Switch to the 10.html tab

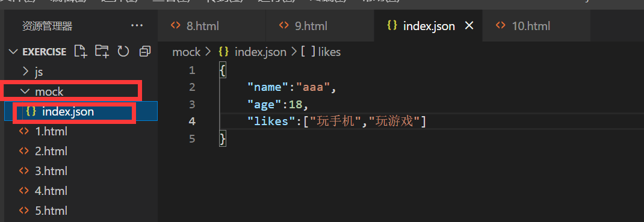tap(537, 26)
